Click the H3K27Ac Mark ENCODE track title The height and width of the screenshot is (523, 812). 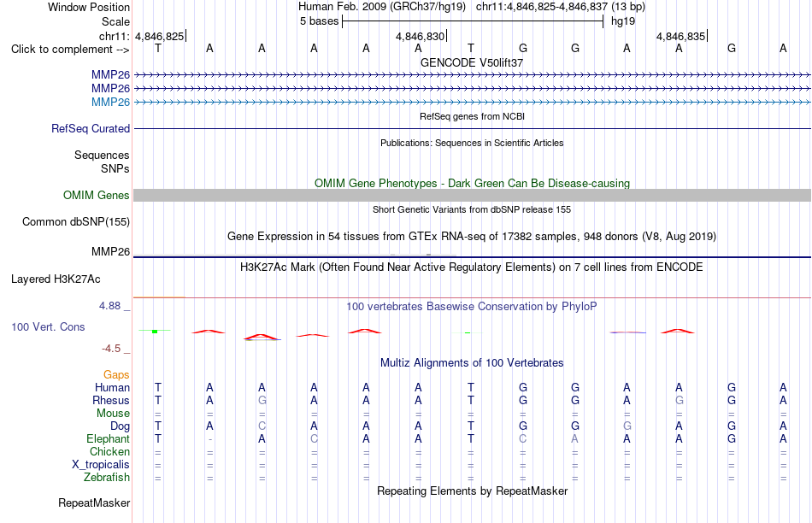click(472, 267)
